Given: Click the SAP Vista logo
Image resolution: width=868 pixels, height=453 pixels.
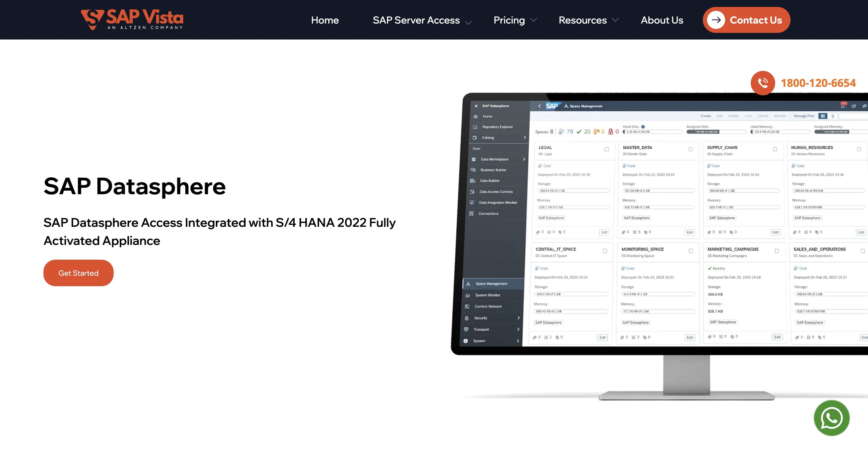Looking at the screenshot, I should click(132, 20).
